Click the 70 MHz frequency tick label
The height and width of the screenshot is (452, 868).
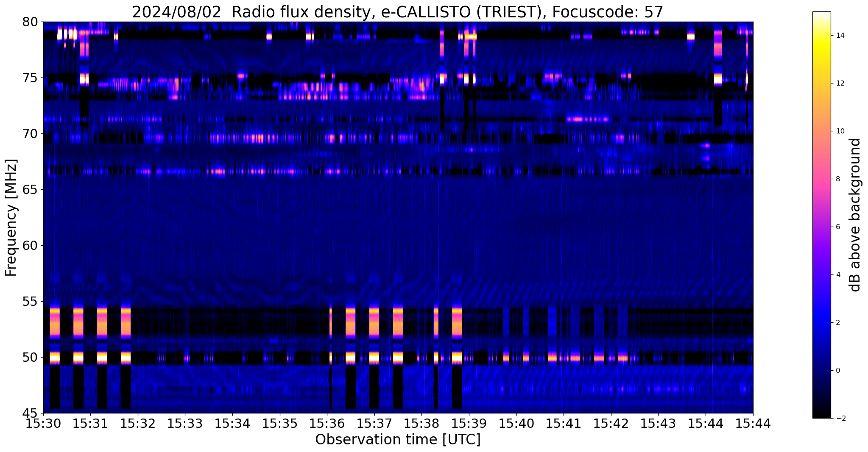coord(30,134)
